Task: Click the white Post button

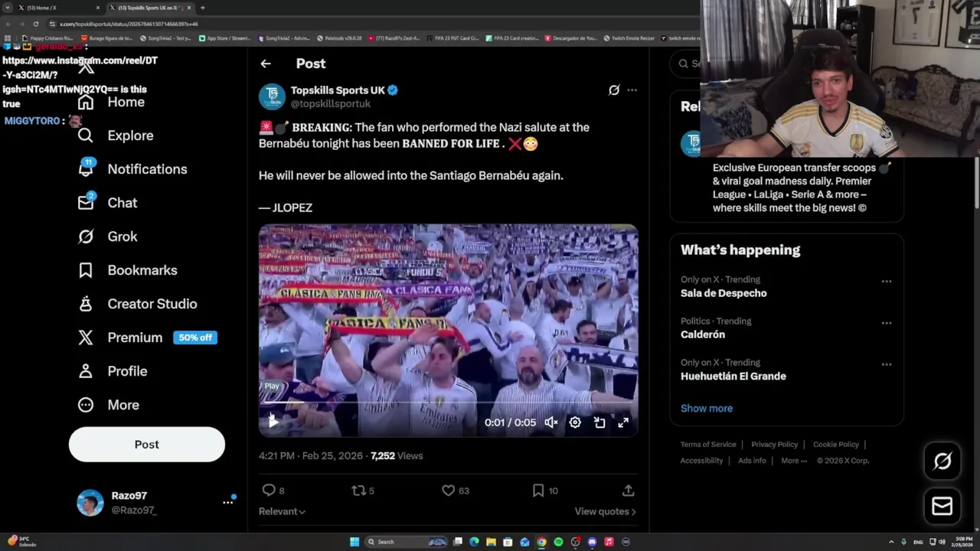Action: [x=147, y=444]
